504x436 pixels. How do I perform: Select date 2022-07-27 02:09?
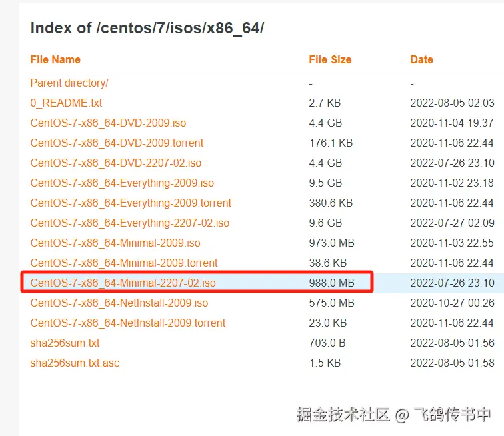pos(452,223)
